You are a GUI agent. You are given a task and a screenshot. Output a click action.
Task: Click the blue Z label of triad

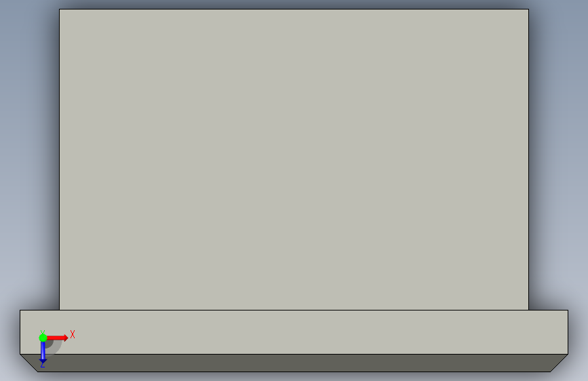[x=42, y=365]
